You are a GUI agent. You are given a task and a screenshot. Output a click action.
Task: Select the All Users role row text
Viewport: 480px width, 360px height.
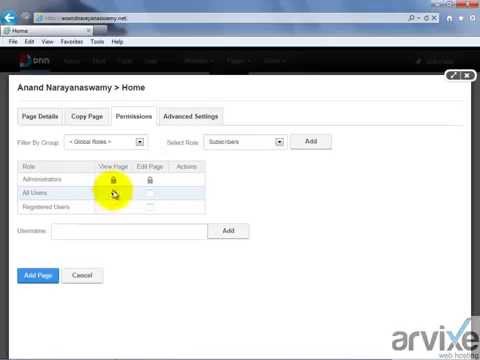(35, 193)
